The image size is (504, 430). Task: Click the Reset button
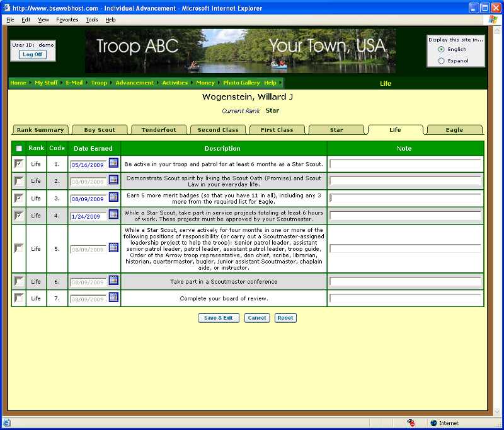tap(285, 318)
